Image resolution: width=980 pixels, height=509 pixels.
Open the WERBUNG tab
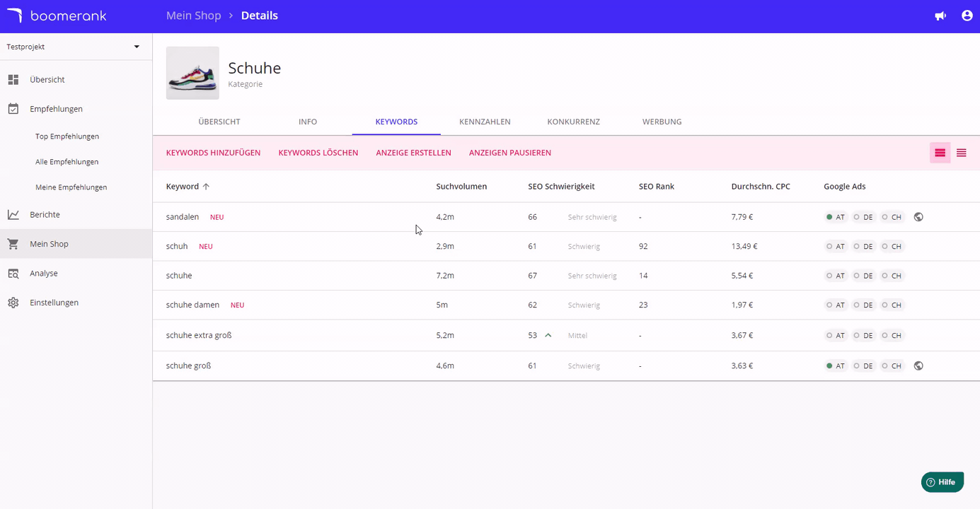point(662,122)
